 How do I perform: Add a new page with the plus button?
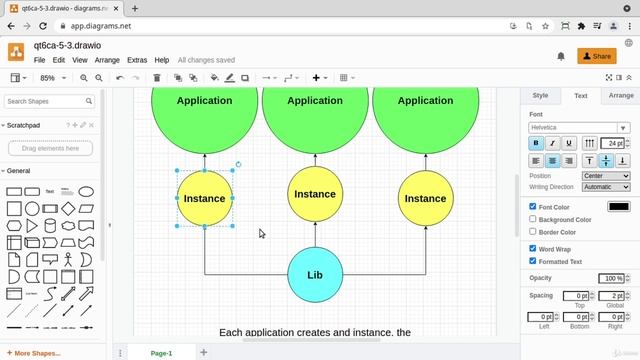[x=203, y=352]
